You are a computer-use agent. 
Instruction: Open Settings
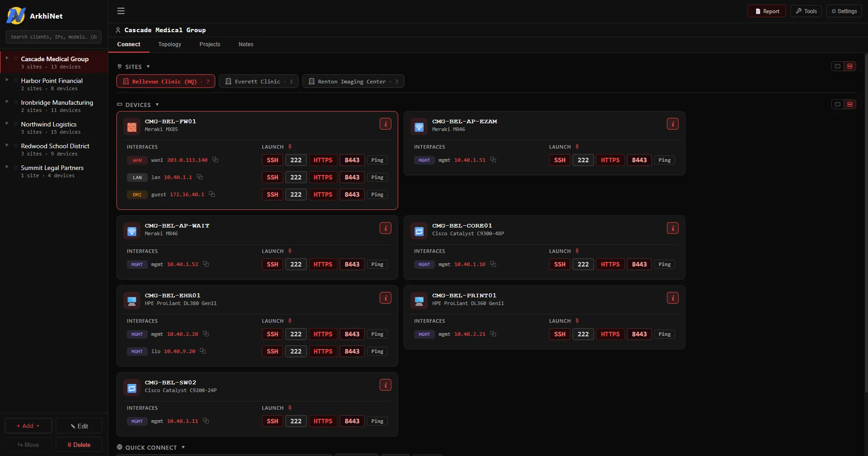click(844, 11)
